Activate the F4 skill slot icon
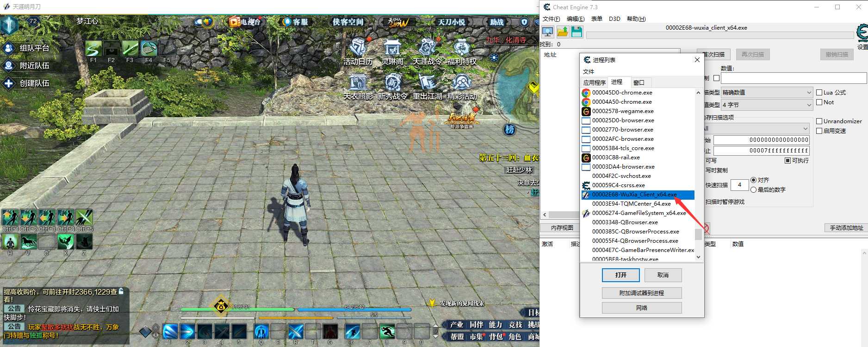The width and height of the screenshot is (868, 347). (x=149, y=49)
